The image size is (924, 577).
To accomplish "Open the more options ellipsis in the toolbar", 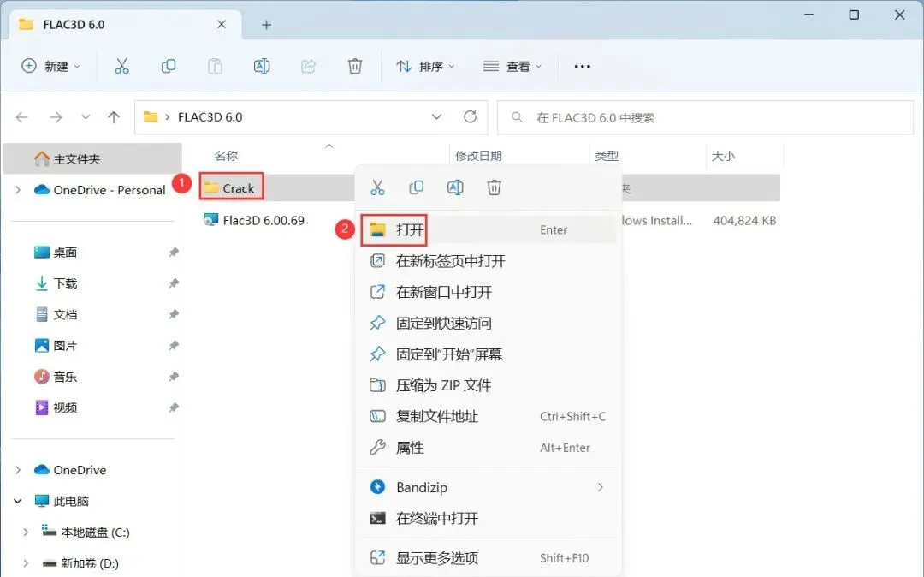I will (x=583, y=66).
